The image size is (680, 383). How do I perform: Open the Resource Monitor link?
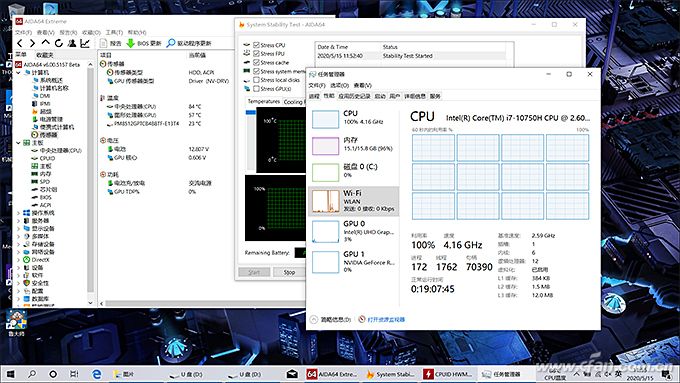tap(386, 320)
